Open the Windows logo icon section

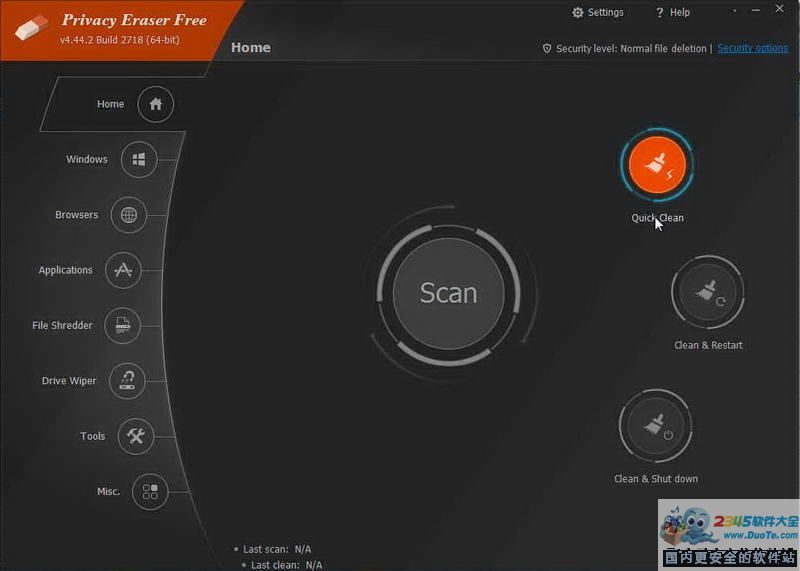(139, 159)
